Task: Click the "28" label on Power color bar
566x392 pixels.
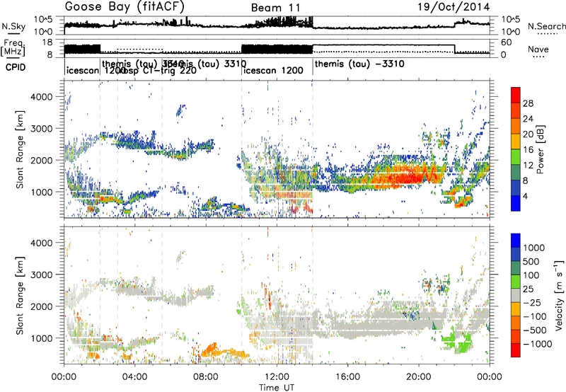Action: click(528, 103)
